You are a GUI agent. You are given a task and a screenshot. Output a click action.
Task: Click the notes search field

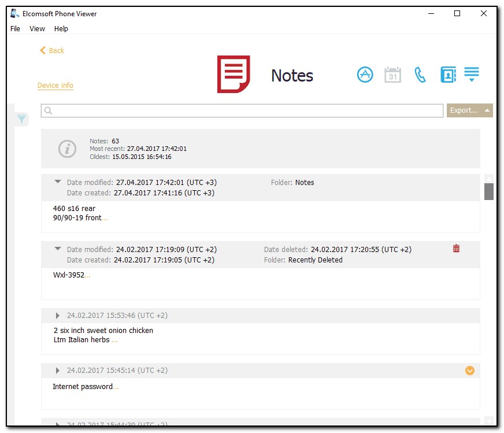pos(243,110)
